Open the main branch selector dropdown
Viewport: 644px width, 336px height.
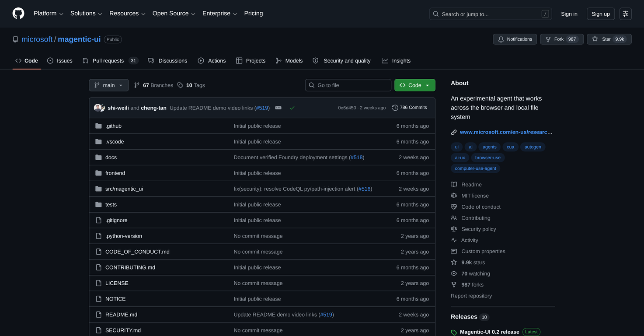coord(109,85)
